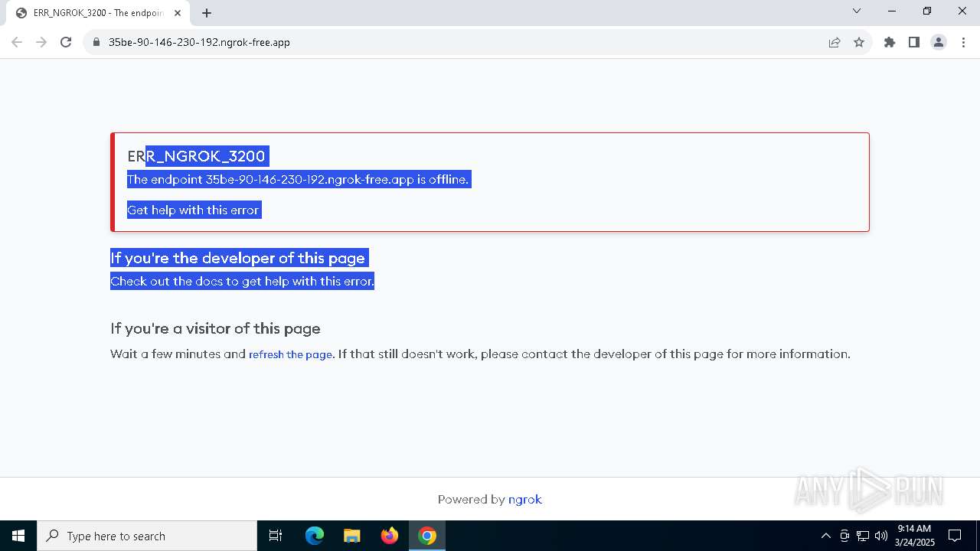
Task: Open the Windows Start menu
Action: [x=18, y=536]
